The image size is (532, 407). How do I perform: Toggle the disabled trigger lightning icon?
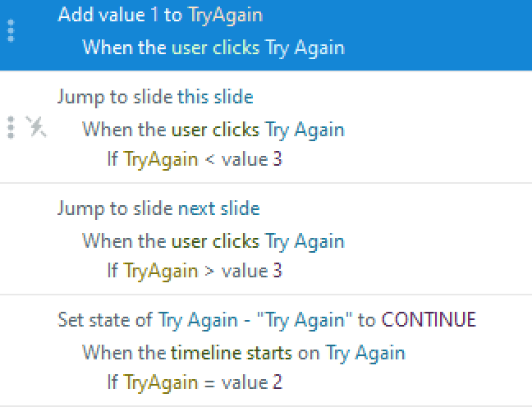click(x=35, y=127)
